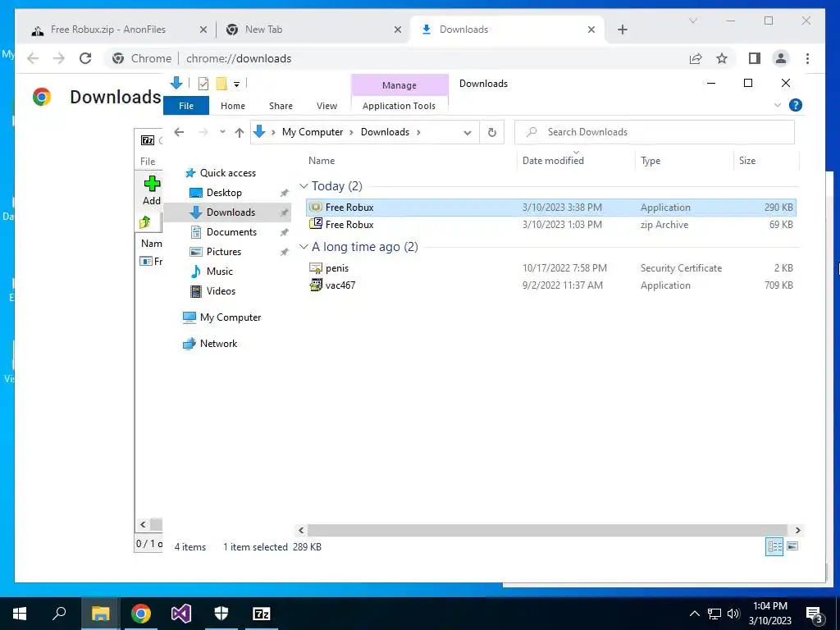Open 7-Zip from the taskbar
This screenshot has height=630, width=840.
click(x=262, y=614)
